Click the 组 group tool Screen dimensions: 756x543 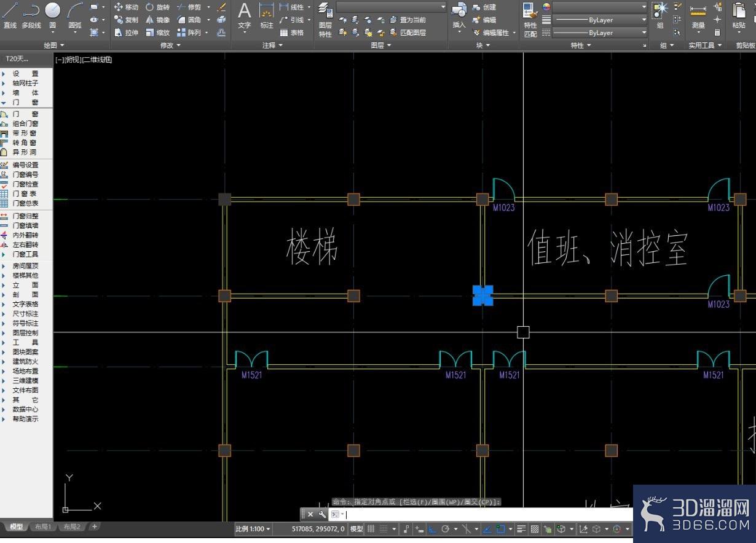pos(660,16)
